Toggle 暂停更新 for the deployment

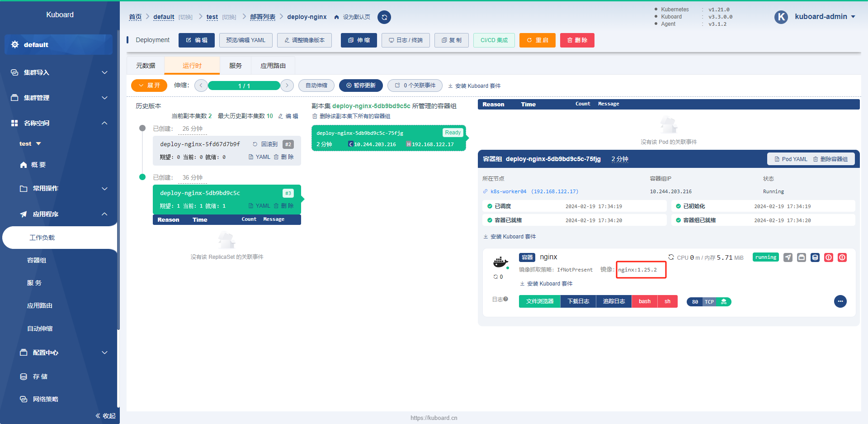click(x=361, y=86)
